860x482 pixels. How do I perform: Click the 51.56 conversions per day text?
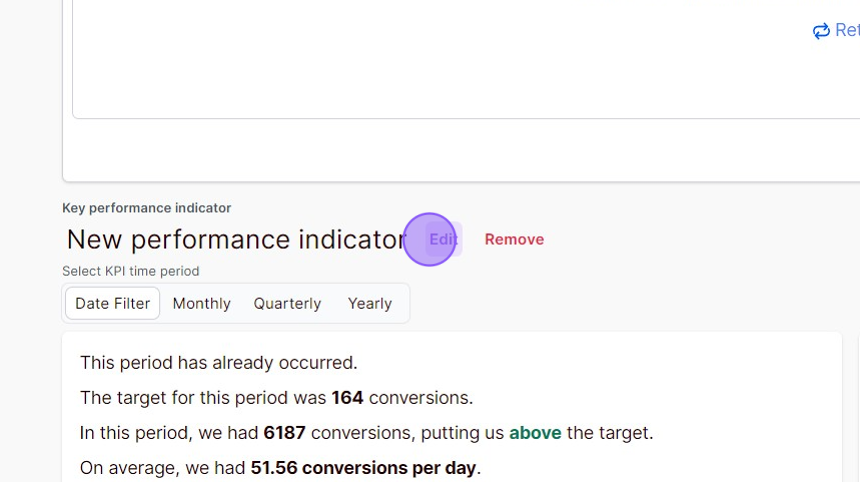[364, 468]
